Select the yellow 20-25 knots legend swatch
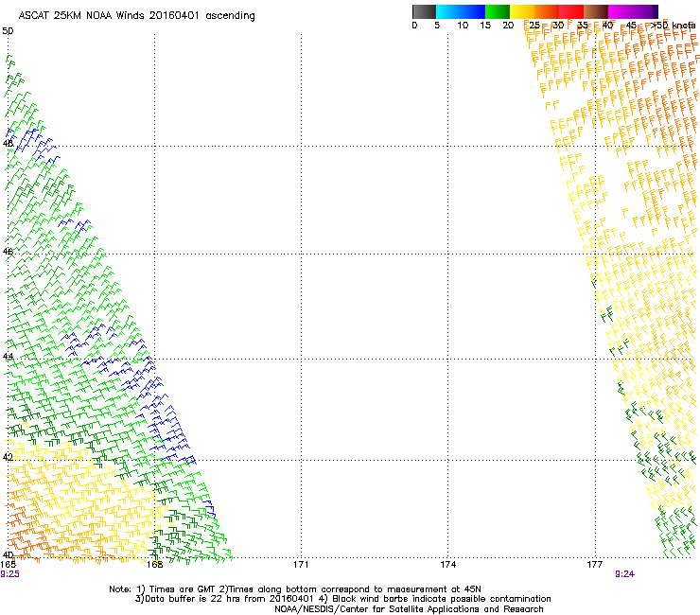 pyautogui.click(x=522, y=11)
